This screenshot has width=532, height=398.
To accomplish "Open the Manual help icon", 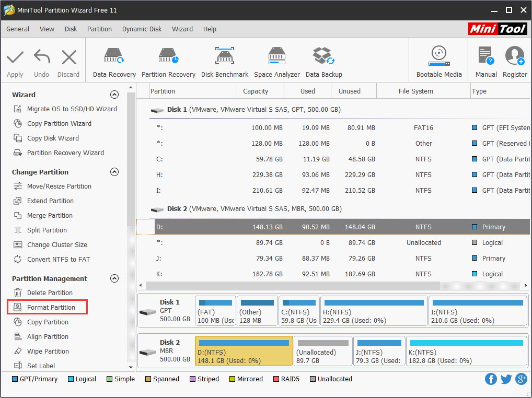I will pos(485,62).
